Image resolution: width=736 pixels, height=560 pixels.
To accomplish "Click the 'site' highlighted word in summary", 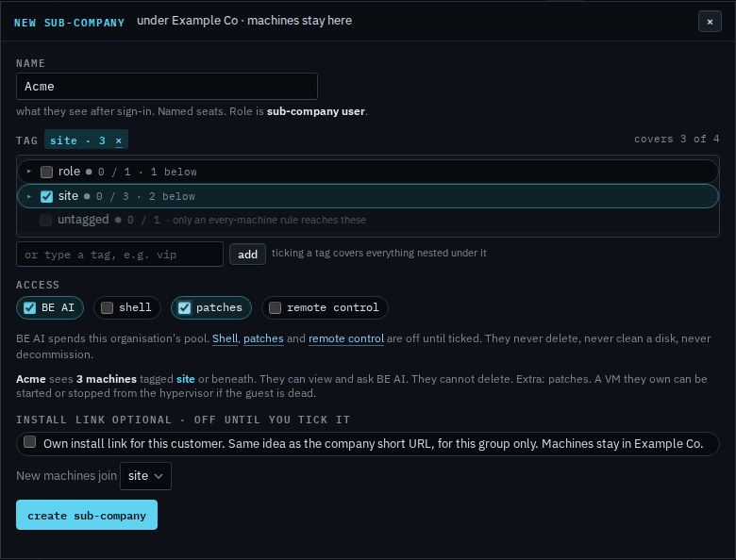I will (185, 379).
